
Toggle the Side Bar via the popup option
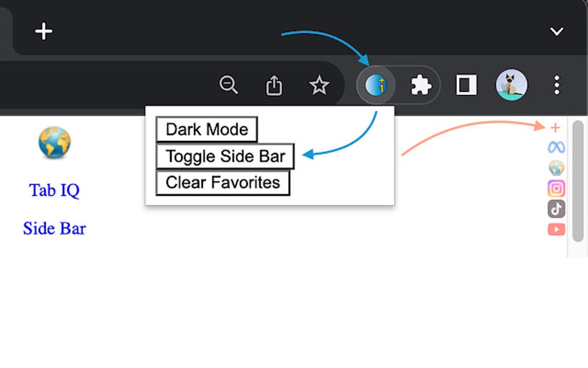[225, 156]
